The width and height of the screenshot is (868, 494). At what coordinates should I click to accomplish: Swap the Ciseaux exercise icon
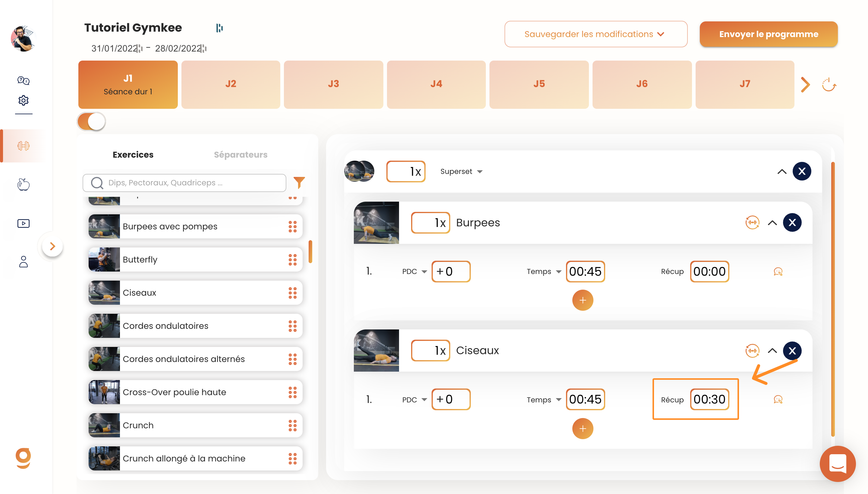752,351
